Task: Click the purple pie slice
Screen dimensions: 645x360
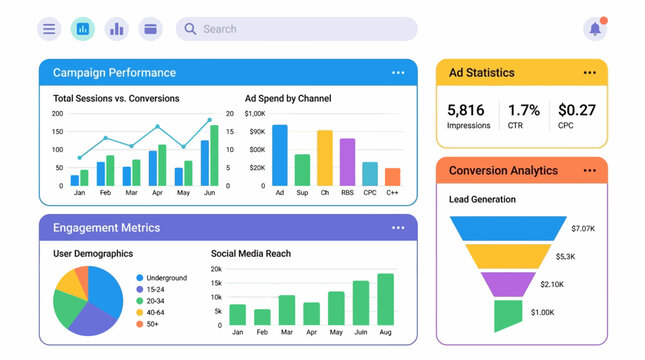Action: (92, 321)
